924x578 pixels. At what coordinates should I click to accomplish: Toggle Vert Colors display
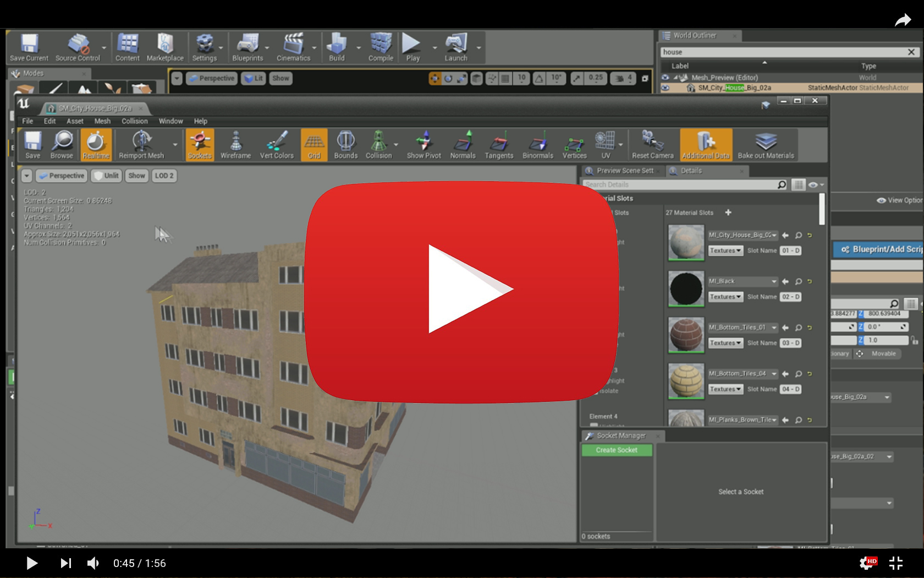pos(277,145)
